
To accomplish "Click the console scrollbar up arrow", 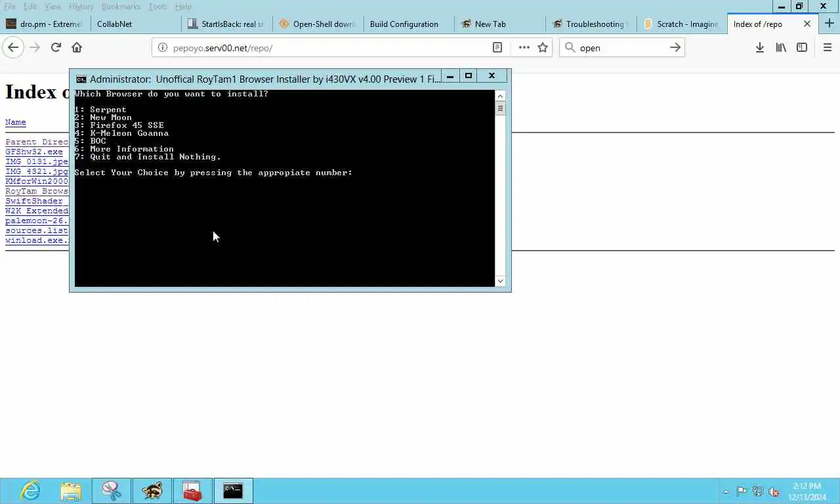I will [500, 96].
